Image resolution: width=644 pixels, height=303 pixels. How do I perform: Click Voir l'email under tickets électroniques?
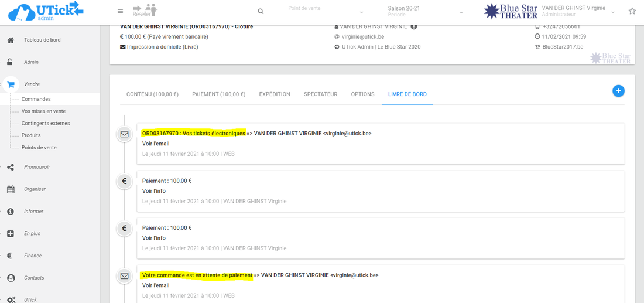coord(156,144)
